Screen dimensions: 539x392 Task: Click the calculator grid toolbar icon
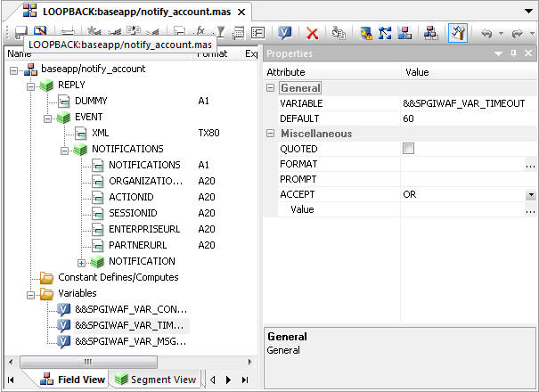pyautogui.click(x=238, y=33)
